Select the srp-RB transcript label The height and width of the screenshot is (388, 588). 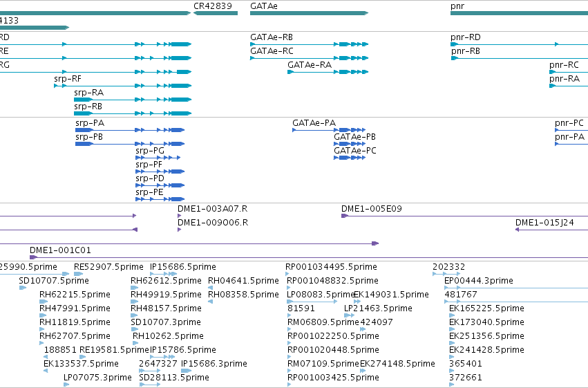tap(88, 107)
